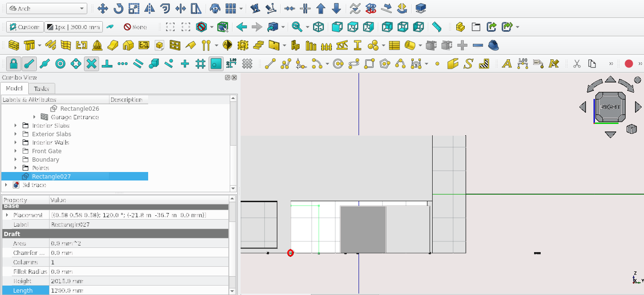The width and height of the screenshot is (644, 295).
Task: Click the Arch Window tool
Action: click(x=175, y=46)
